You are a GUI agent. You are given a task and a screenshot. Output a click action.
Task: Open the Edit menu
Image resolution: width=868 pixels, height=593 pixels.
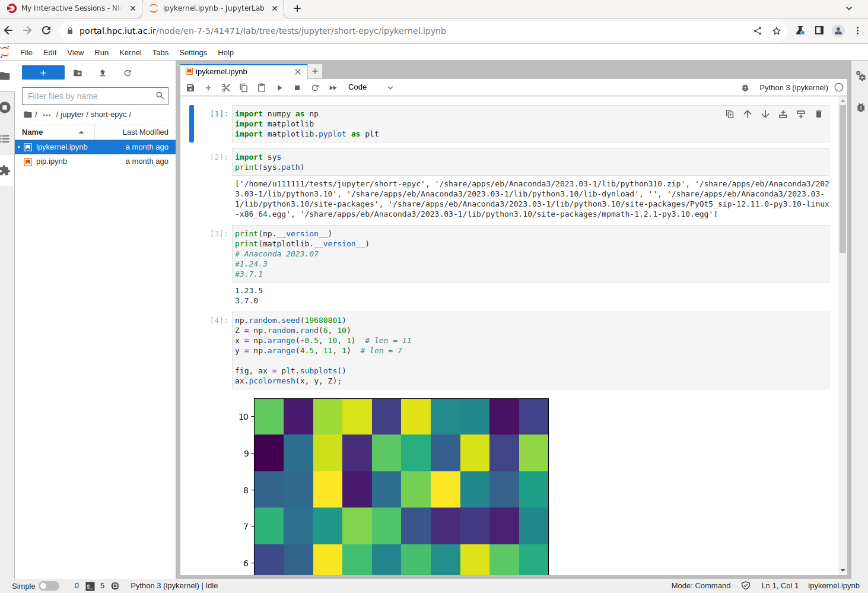50,53
